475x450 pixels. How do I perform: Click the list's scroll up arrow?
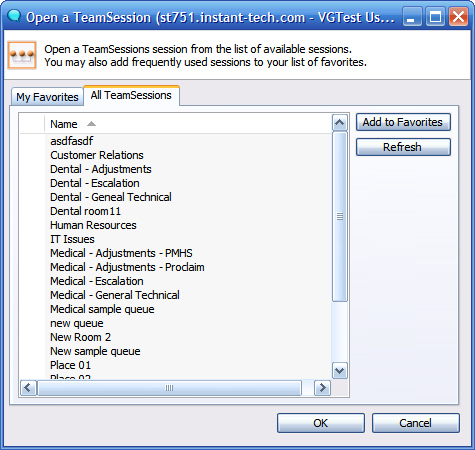pyautogui.click(x=340, y=122)
